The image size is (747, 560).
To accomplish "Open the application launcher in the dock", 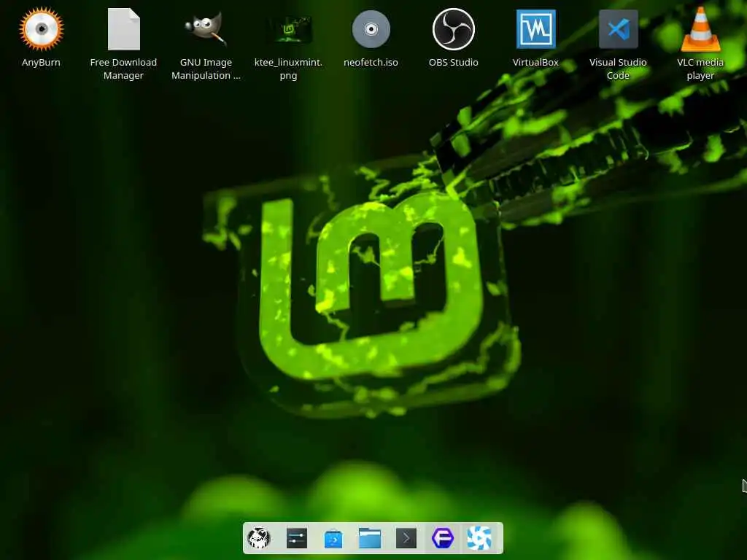I will 260,538.
